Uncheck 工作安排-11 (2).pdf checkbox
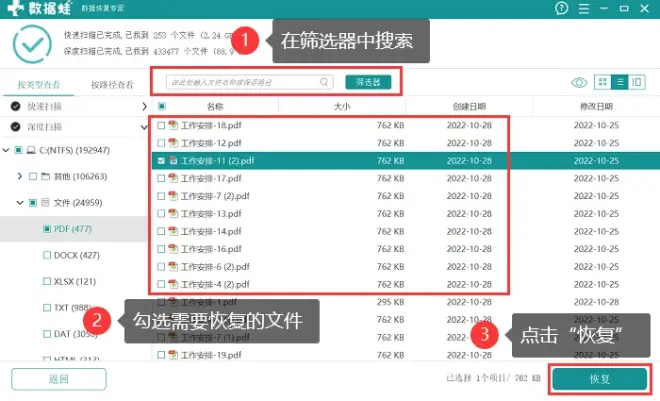Viewport: 660px width, 401px height. (x=161, y=161)
